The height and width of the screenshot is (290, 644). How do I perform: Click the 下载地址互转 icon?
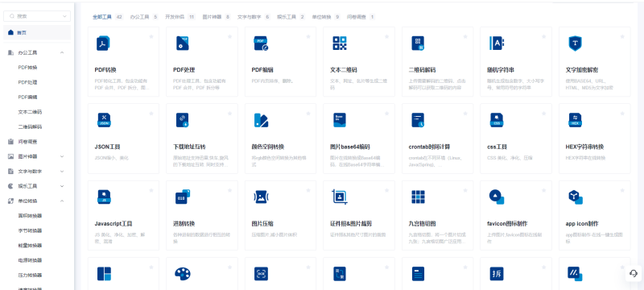(x=182, y=120)
